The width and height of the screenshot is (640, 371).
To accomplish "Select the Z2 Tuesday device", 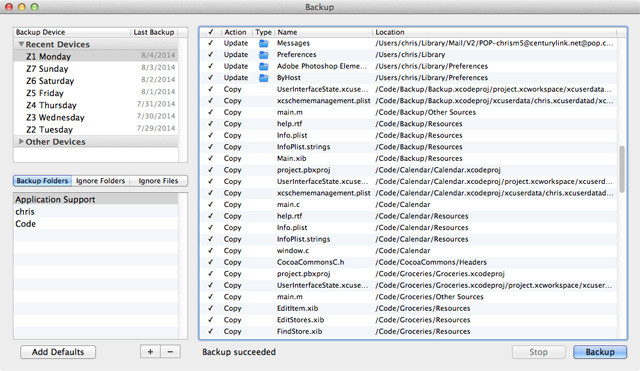I will [96, 129].
